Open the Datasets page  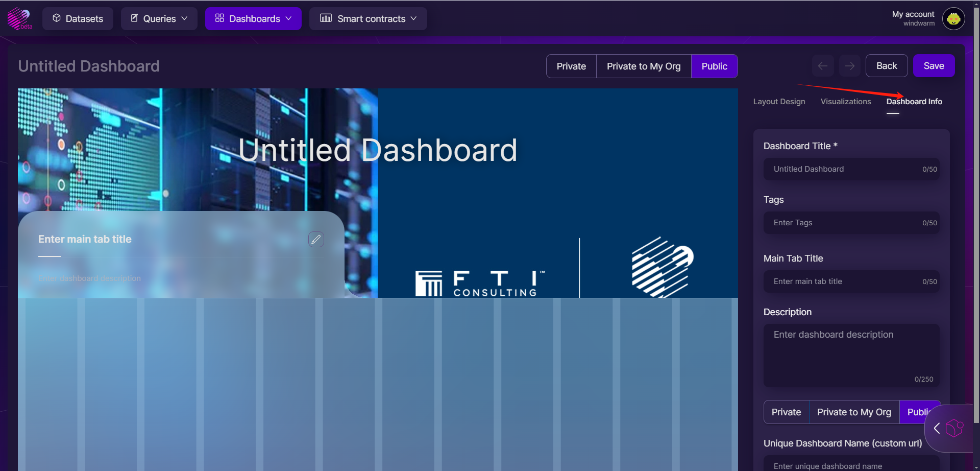pos(78,19)
